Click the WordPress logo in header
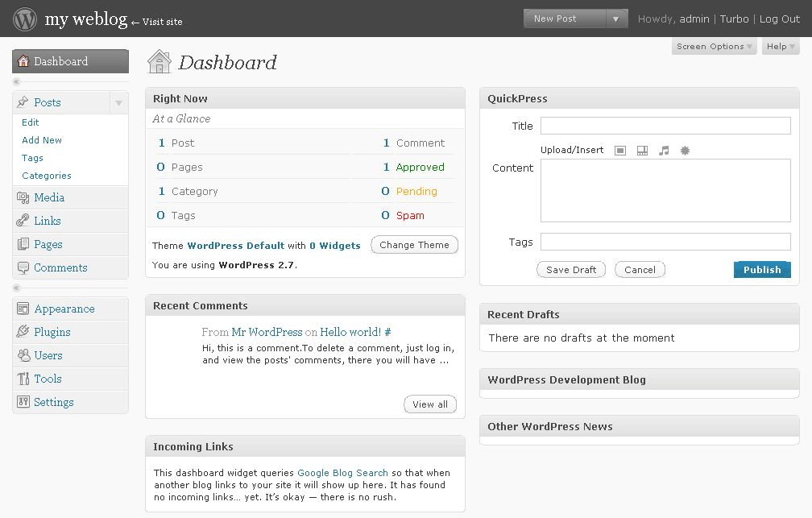812x518 pixels. tap(25, 19)
